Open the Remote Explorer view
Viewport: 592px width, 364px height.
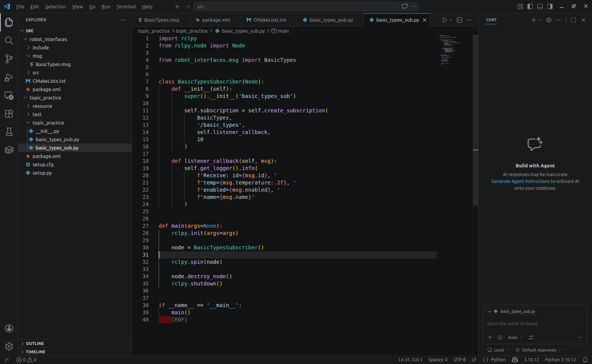point(9,95)
